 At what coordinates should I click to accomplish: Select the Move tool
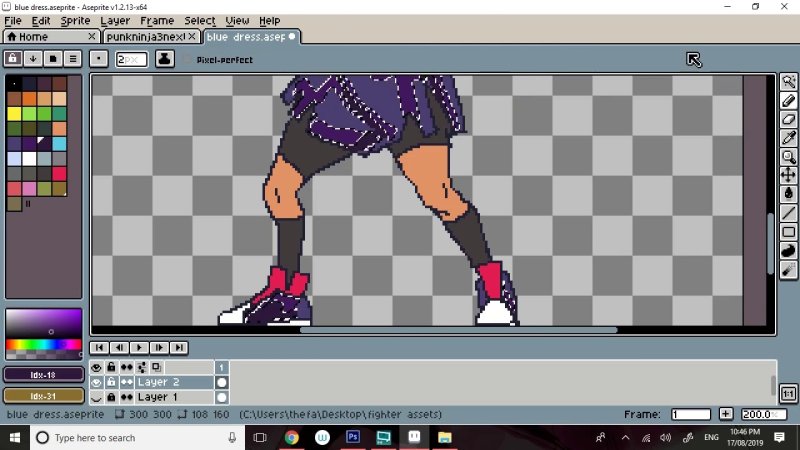pos(788,175)
